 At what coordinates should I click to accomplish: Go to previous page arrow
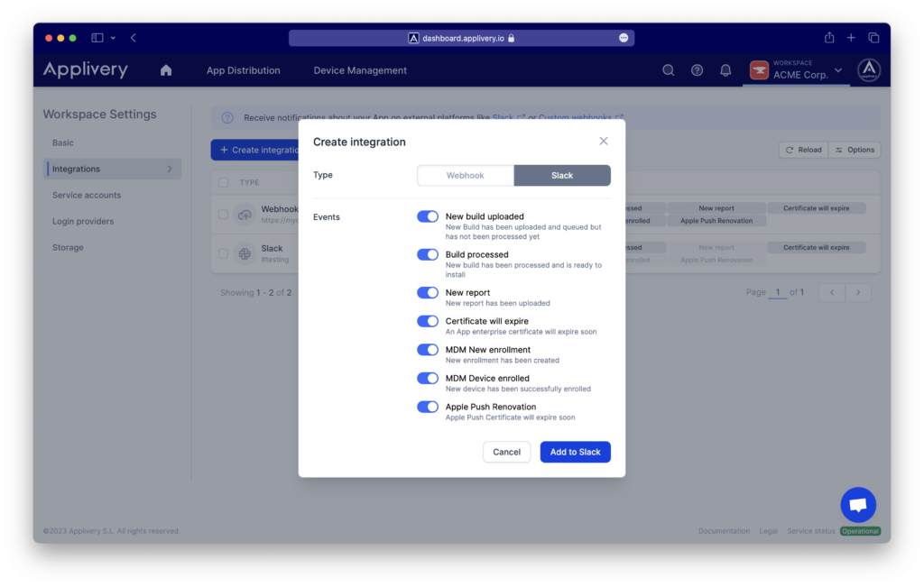(x=832, y=292)
